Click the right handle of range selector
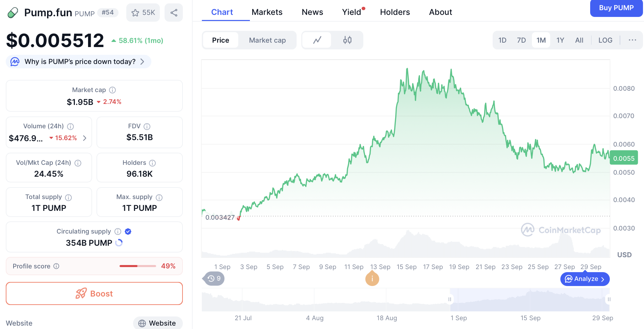 pos(609,299)
